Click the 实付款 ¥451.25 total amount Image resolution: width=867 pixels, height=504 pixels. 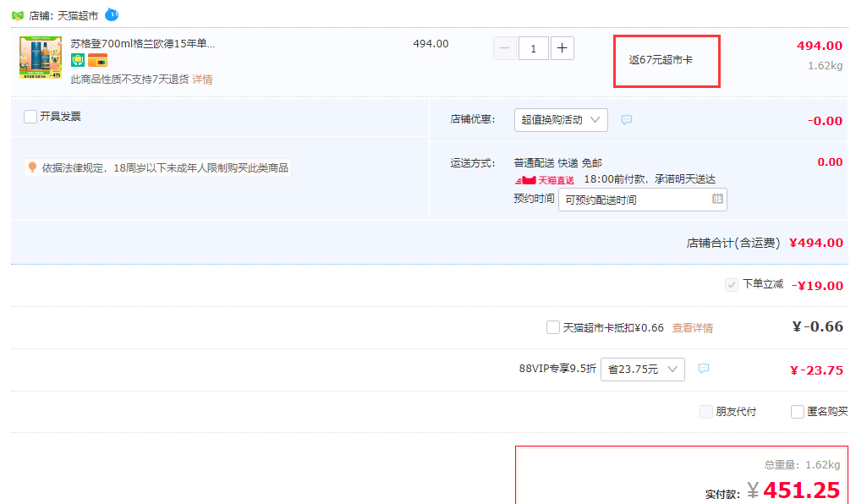(x=772, y=490)
